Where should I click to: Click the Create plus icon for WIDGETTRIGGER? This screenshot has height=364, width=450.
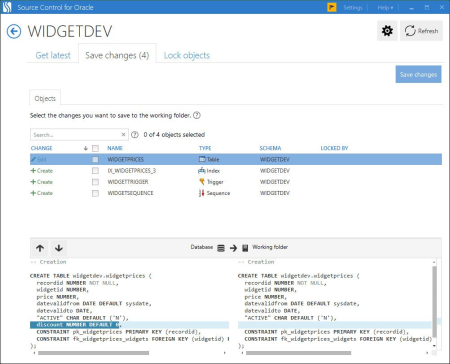pos(33,182)
